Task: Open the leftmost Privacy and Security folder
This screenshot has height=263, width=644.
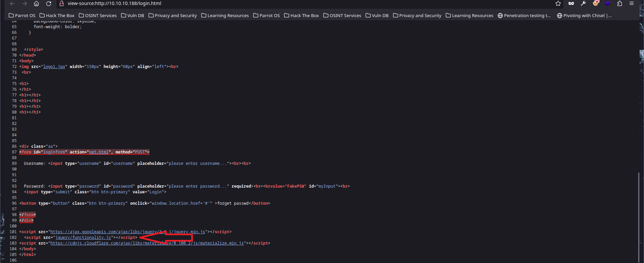Action: (x=172, y=15)
